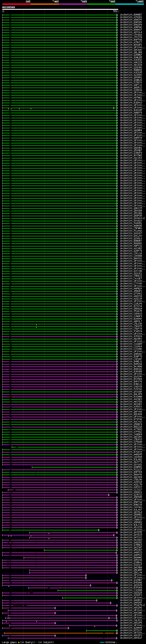The width and height of the screenshot is (146, 644).
Task: Open hit UniRef100_P49951
Action: pos(131,223)
